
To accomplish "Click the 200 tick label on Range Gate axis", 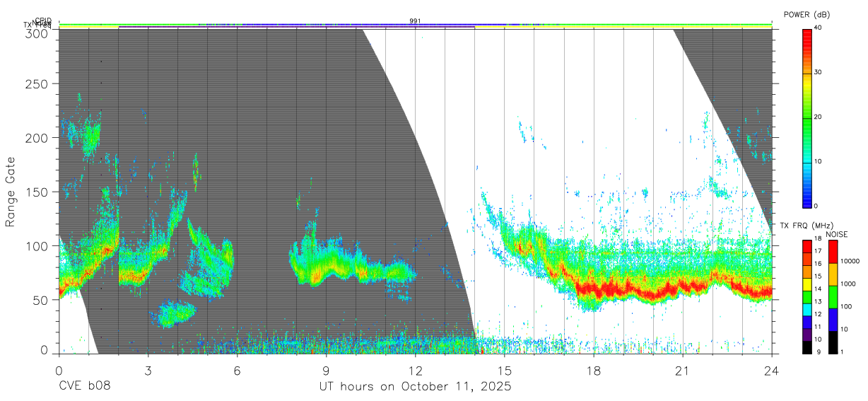I will click(x=38, y=138).
